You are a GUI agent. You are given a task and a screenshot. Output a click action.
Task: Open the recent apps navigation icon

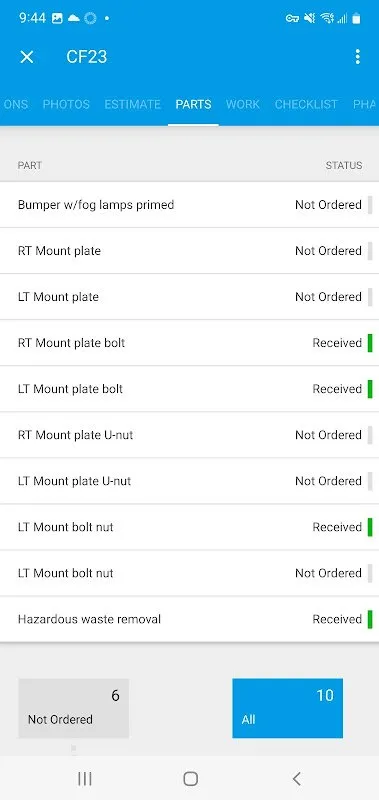point(85,779)
